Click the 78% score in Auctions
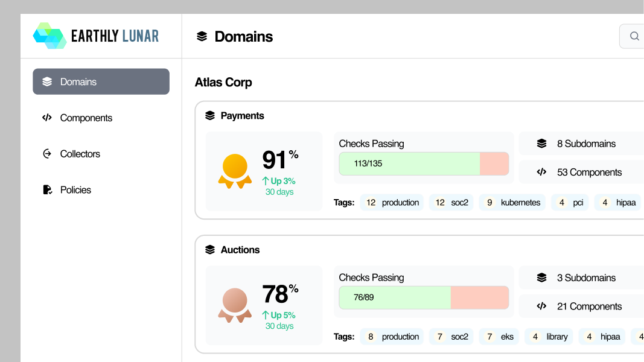This screenshot has height=362, width=644. [280, 293]
